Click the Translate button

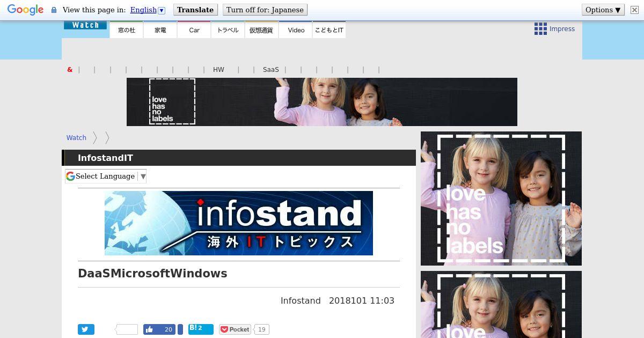click(195, 10)
